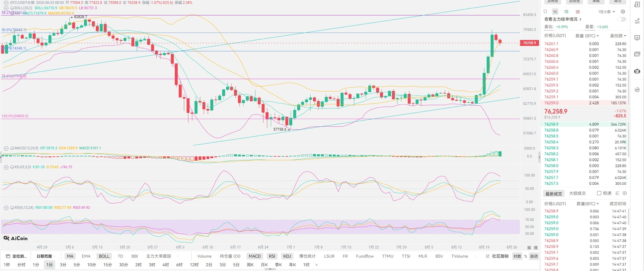644x271 pixels.
Task: Toggle the KDJ sub-indicator button
Action: 287,256
